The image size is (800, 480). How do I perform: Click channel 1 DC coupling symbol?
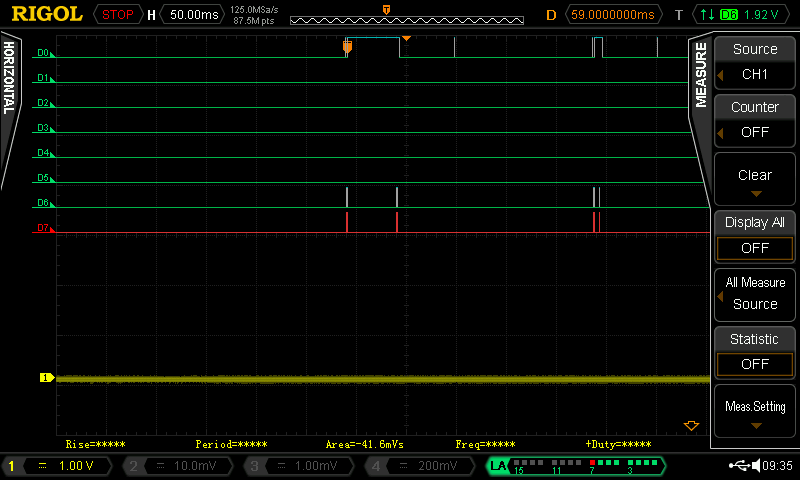42,465
